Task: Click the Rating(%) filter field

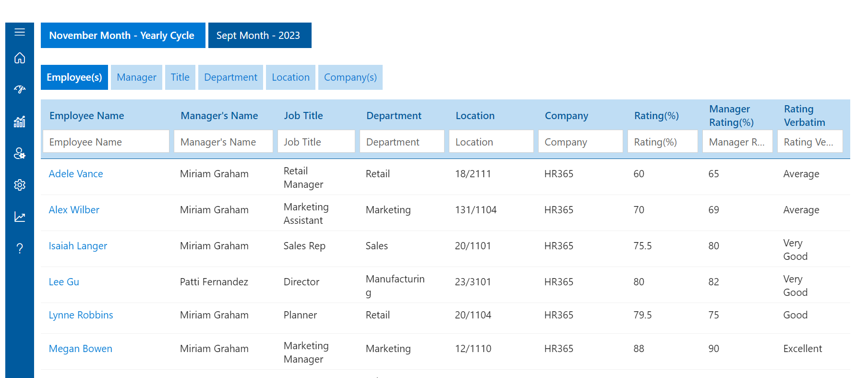Action: point(663,142)
